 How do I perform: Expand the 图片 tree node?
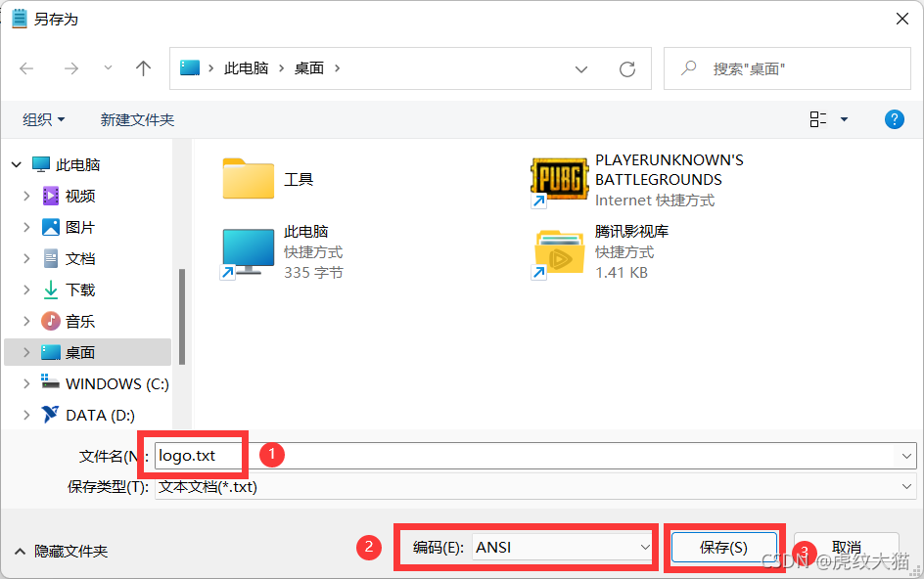coord(26,227)
